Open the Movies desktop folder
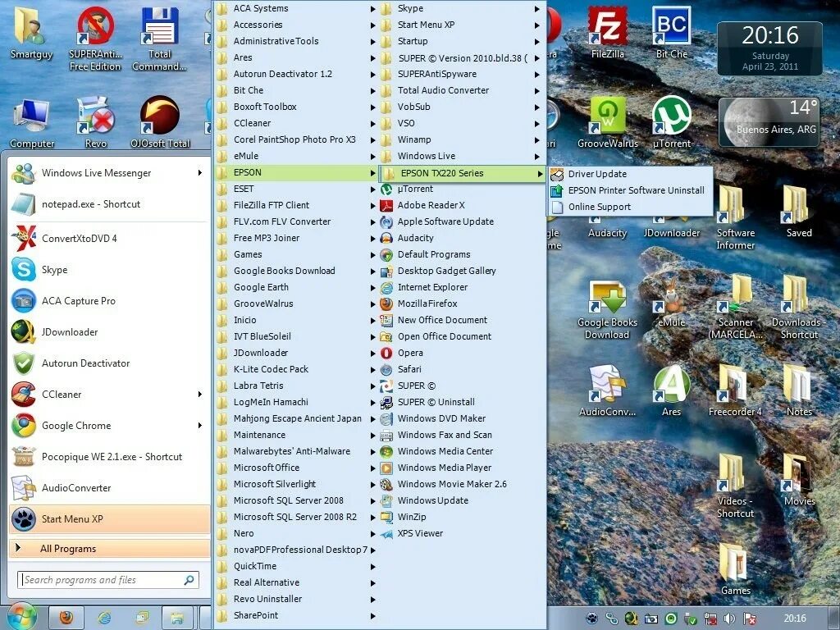Image resolution: width=840 pixels, height=630 pixels. tap(799, 480)
